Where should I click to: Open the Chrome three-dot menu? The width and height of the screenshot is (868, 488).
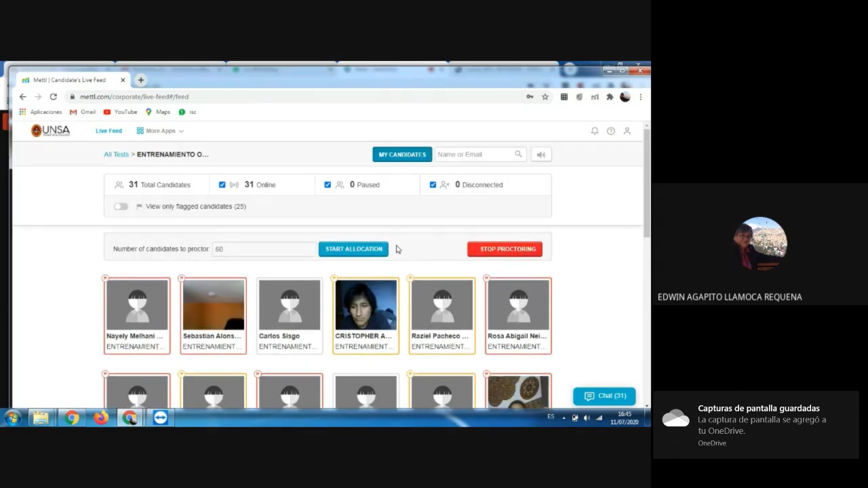point(640,97)
